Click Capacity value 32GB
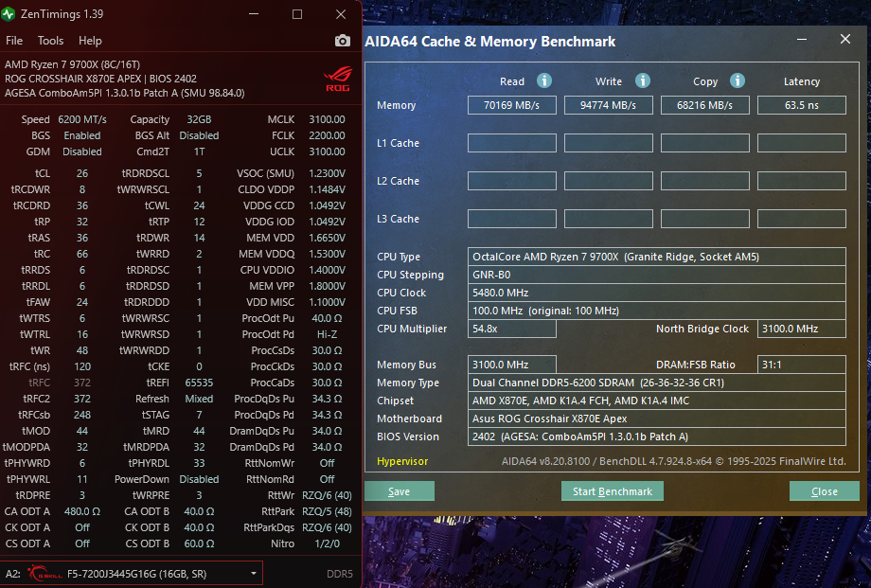Image resolution: width=871 pixels, height=588 pixels. coord(199,119)
